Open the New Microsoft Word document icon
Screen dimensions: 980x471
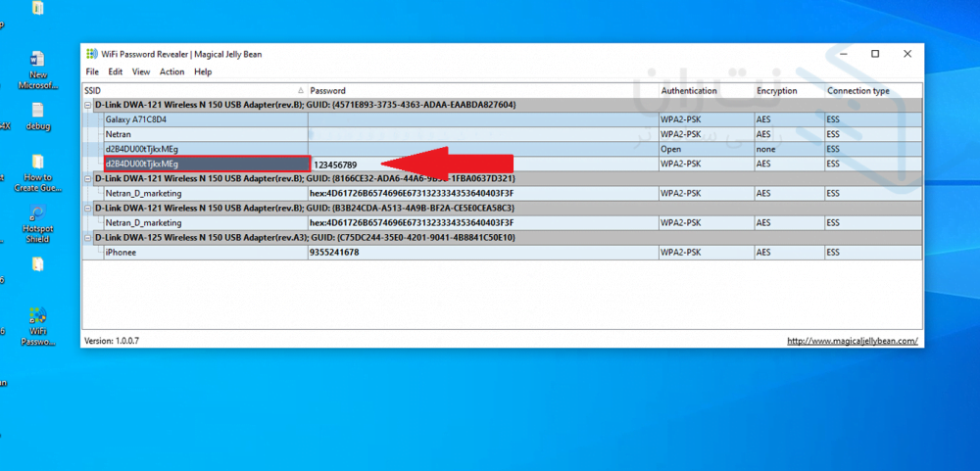click(x=37, y=61)
